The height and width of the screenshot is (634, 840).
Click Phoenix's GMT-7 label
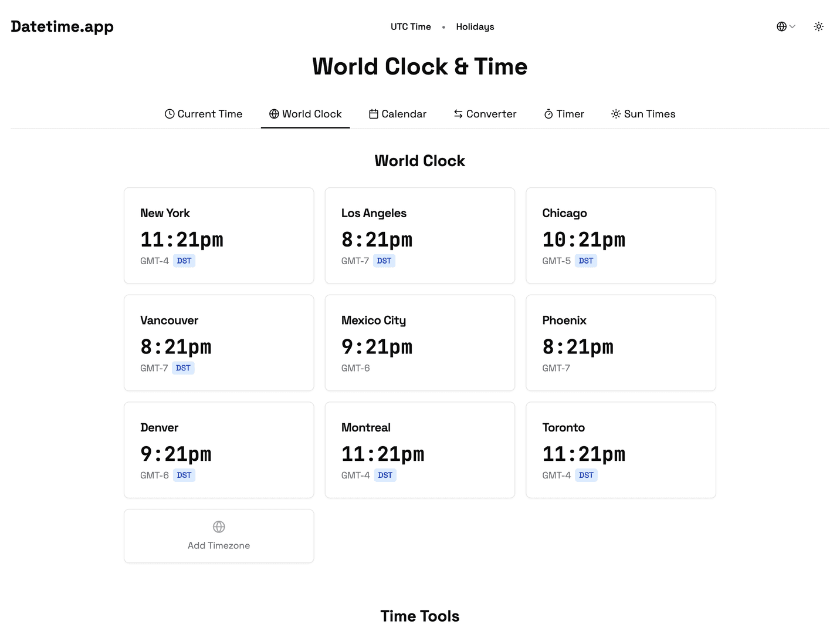tap(556, 368)
